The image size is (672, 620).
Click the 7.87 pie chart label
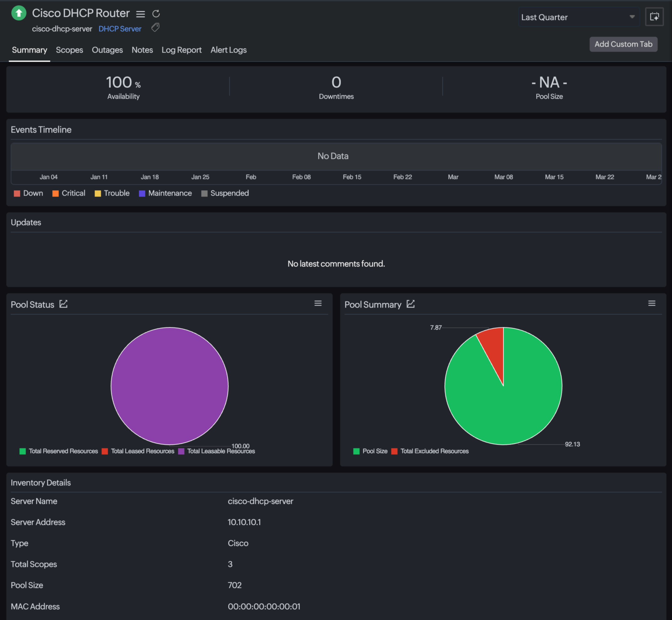tap(436, 327)
